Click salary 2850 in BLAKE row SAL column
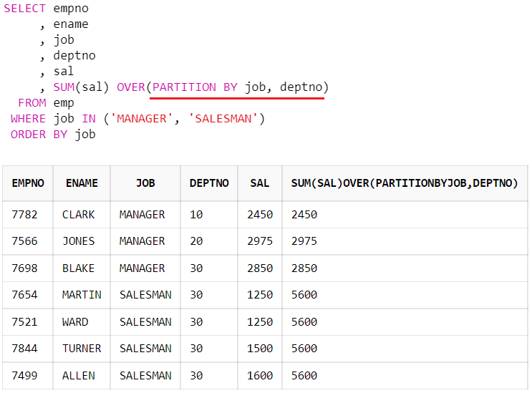 pyautogui.click(x=260, y=268)
